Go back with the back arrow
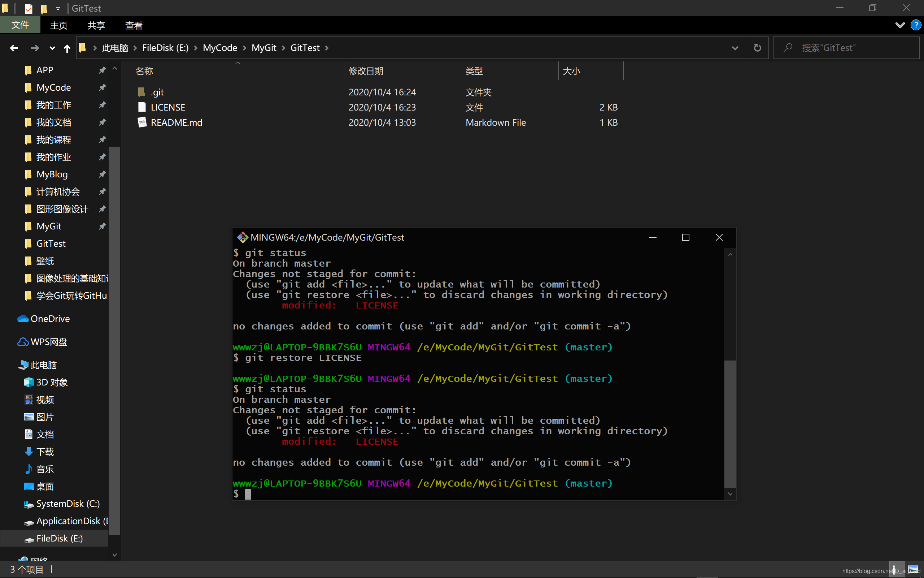Image resolution: width=924 pixels, height=578 pixels. tap(14, 48)
